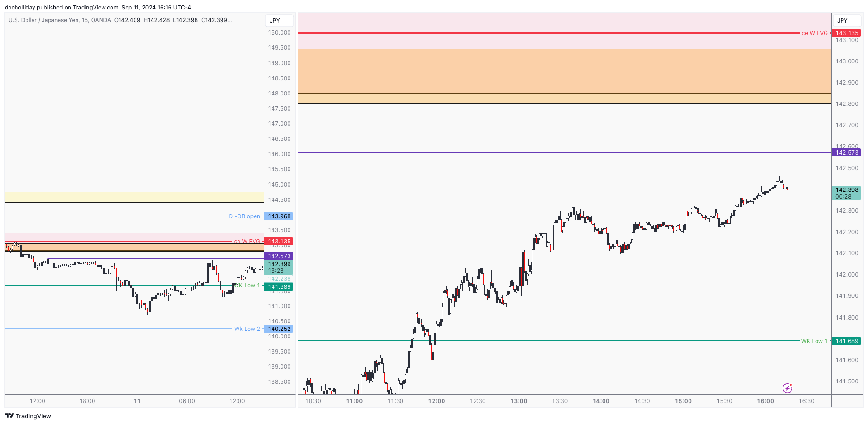Click the 16:30 time label on the right chart
Screen dimensions: 868x424
point(807,401)
